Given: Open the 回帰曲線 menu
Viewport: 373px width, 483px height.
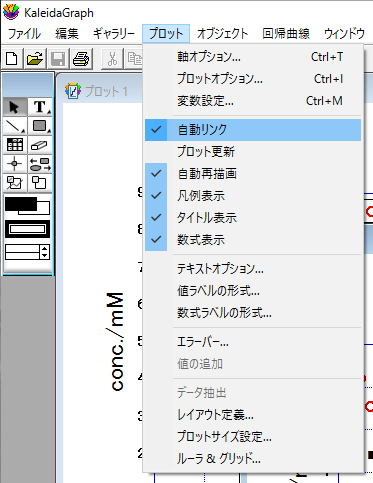Looking at the screenshot, I should [x=286, y=34].
